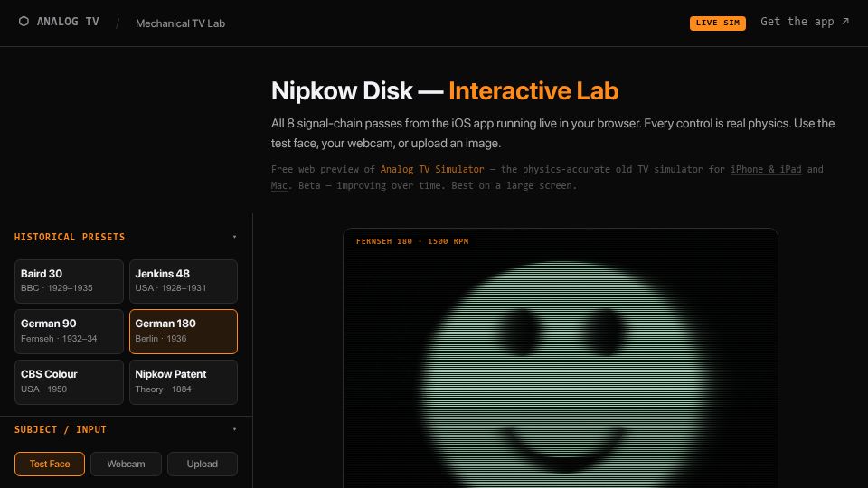Choose the German 180 Berlin preset
Image resolution: width=868 pixels, height=488 pixels.
[184, 332]
